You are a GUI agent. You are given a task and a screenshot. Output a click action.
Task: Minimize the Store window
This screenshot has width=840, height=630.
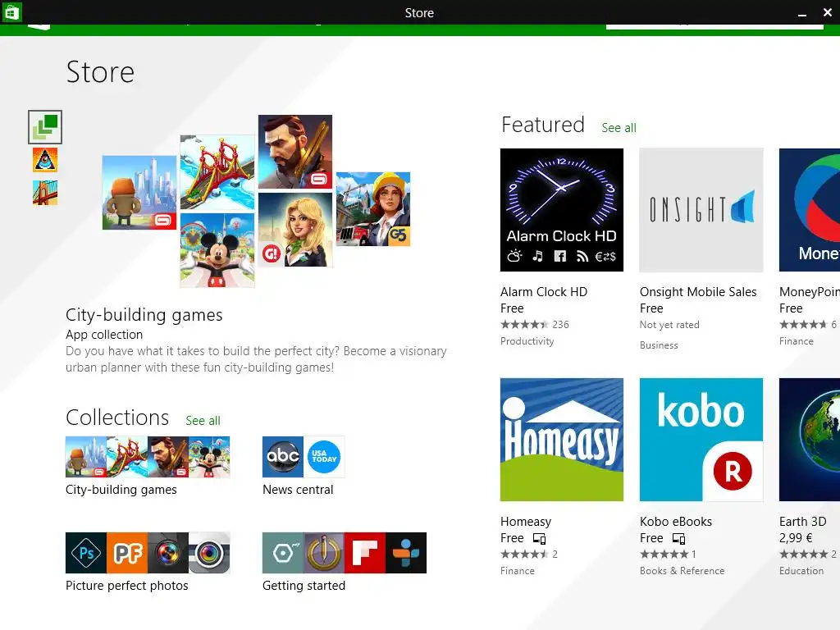[802, 13]
